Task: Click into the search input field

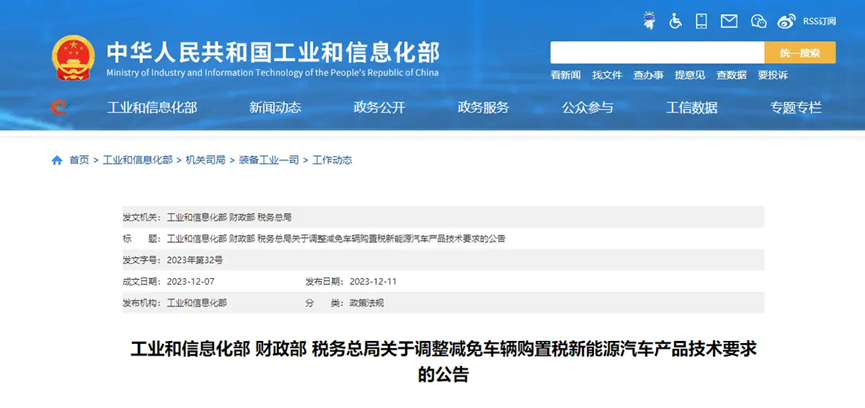Action: pyautogui.click(x=657, y=53)
